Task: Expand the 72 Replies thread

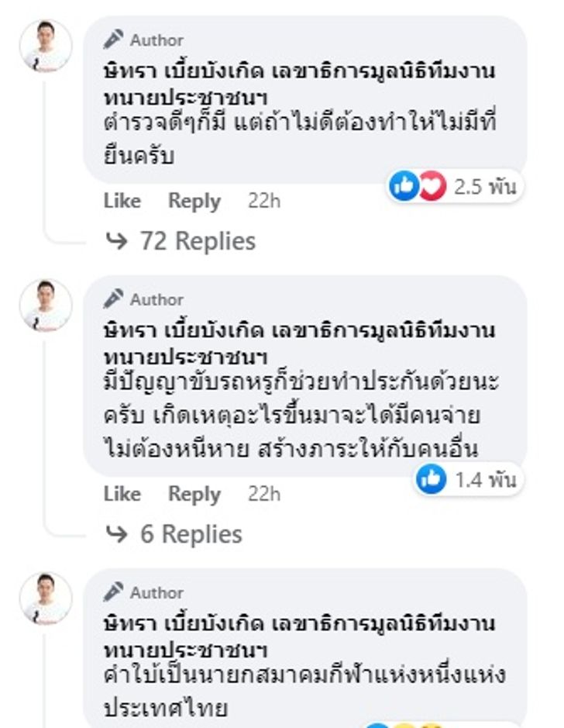Action: pyautogui.click(x=197, y=241)
